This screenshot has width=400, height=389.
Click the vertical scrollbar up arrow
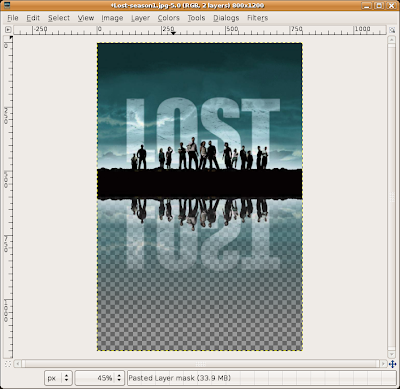(x=392, y=40)
